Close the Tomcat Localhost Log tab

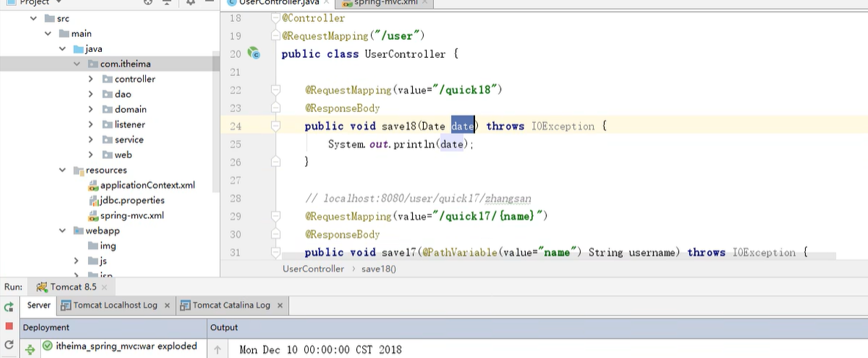[166, 305]
